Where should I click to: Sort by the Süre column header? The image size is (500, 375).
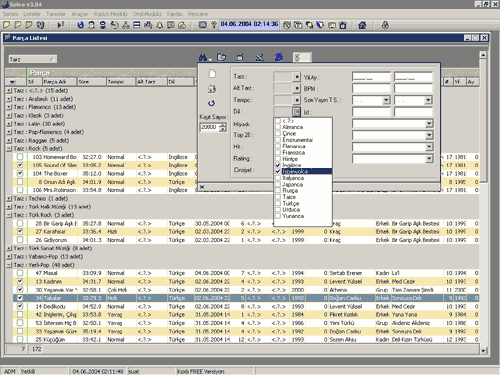coord(92,82)
